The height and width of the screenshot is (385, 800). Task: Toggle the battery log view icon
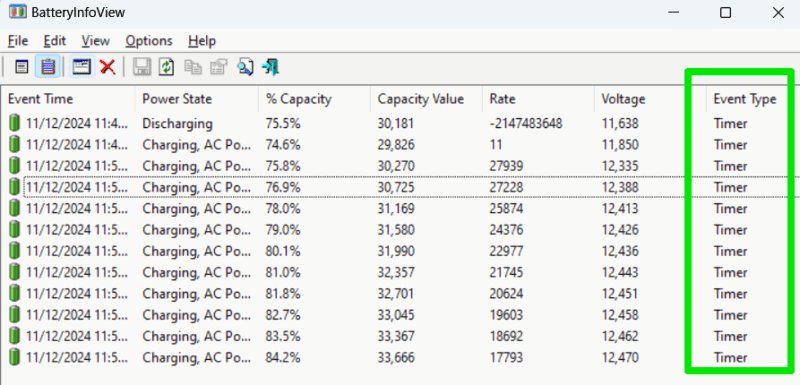[x=48, y=67]
